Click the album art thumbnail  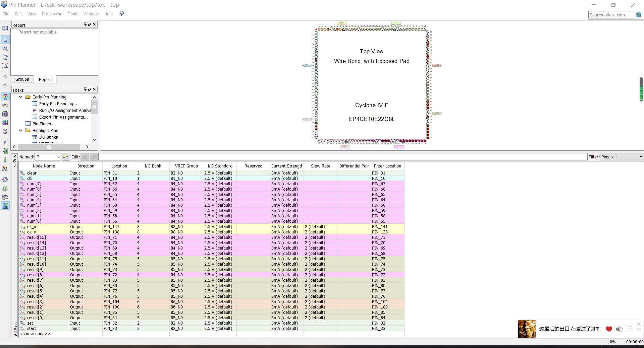coord(527,329)
